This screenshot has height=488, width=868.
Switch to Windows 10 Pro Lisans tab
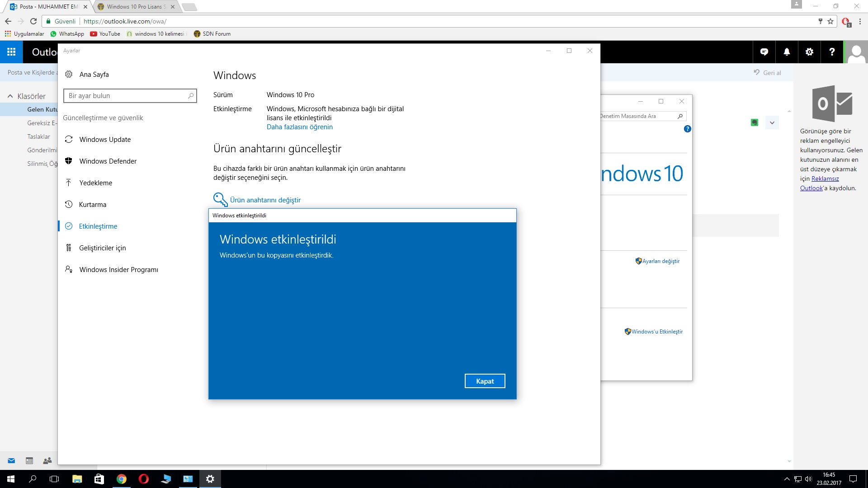(136, 7)
